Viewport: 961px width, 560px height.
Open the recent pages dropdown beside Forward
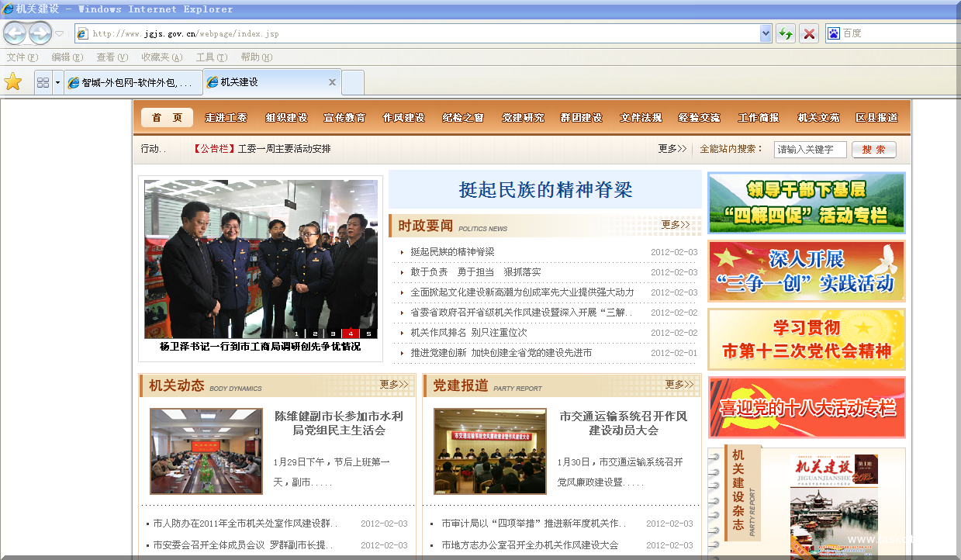coord(60,33)
